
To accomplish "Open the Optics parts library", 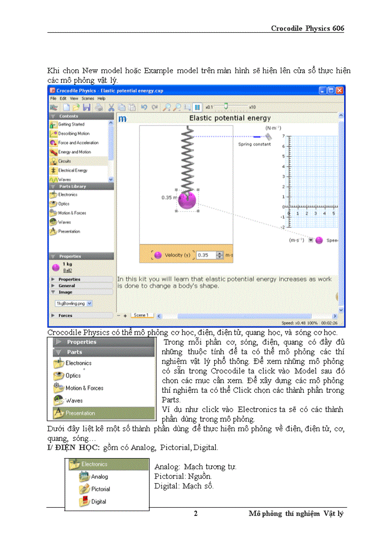I will tap(63, 203).
